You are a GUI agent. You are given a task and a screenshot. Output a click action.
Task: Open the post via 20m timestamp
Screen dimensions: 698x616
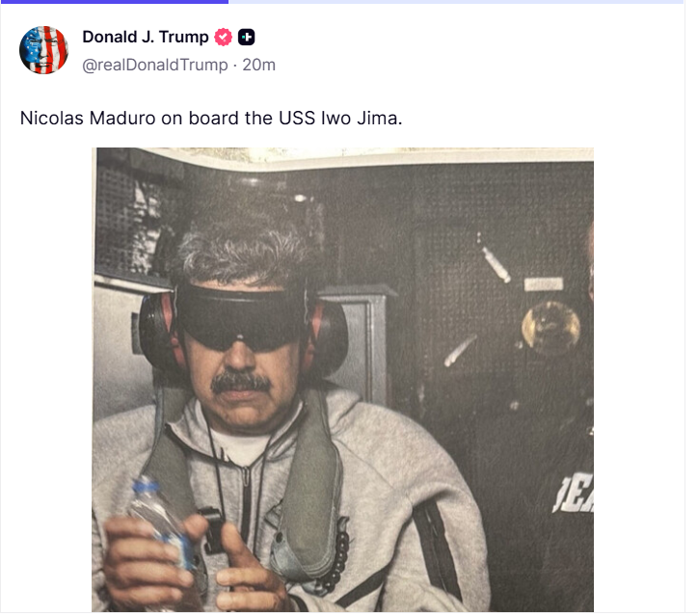tap(258, 65)
